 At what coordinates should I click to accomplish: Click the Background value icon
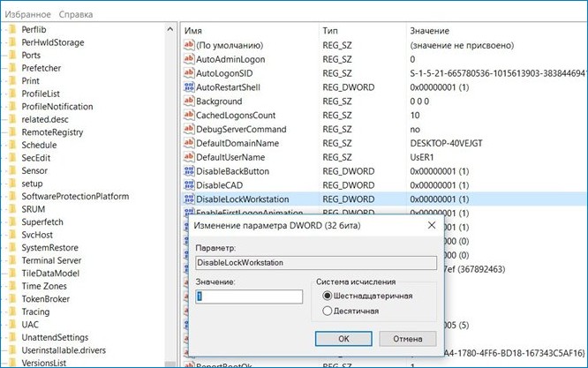(x=188, y=101)
